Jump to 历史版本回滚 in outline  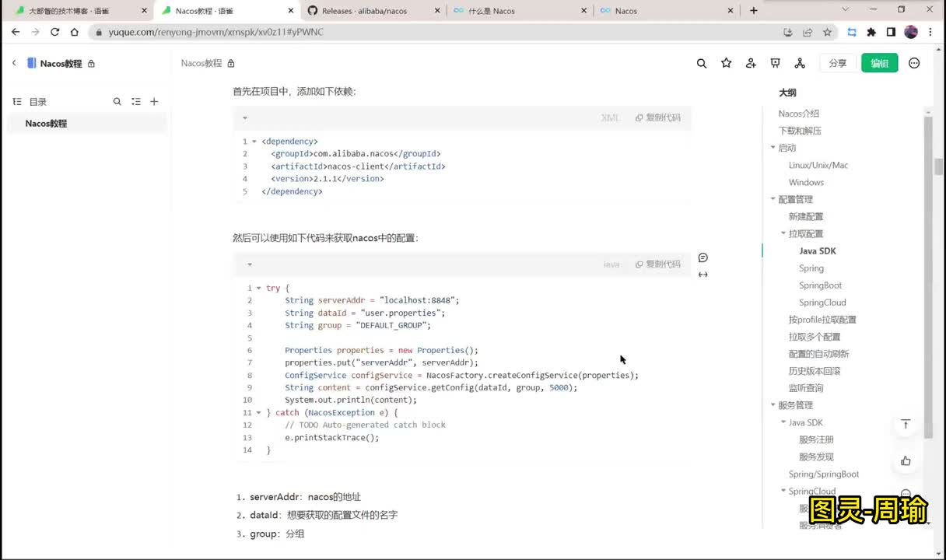pos(815,371)
